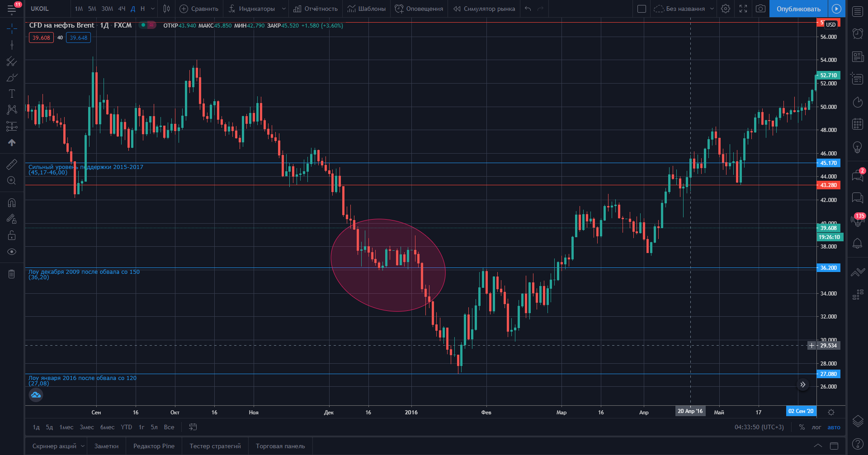The width and height of the screenshot is (868, 455).
Task: Open the Calendar panel in right sidebar
Action: pyautogui.click(x=858, y=124)
